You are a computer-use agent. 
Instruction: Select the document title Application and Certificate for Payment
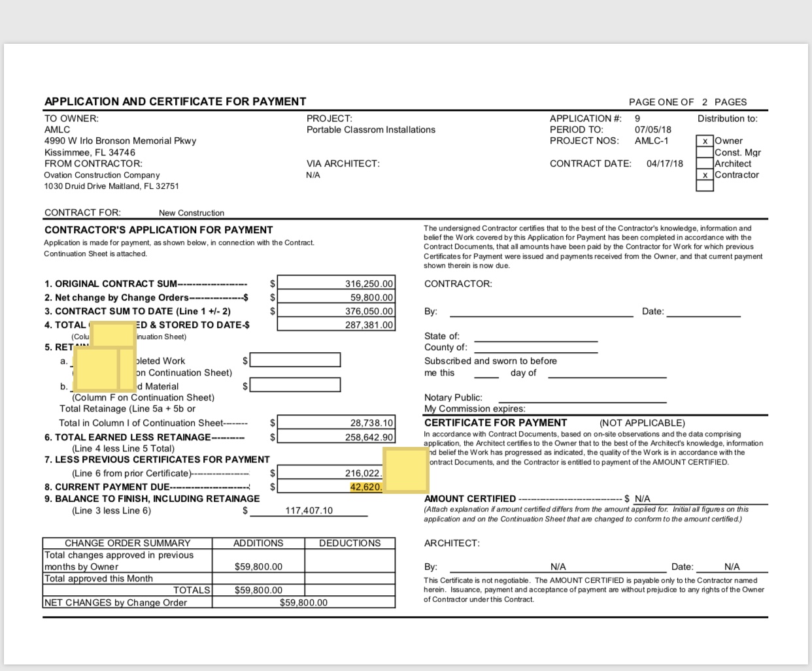[x=175, y=101]
